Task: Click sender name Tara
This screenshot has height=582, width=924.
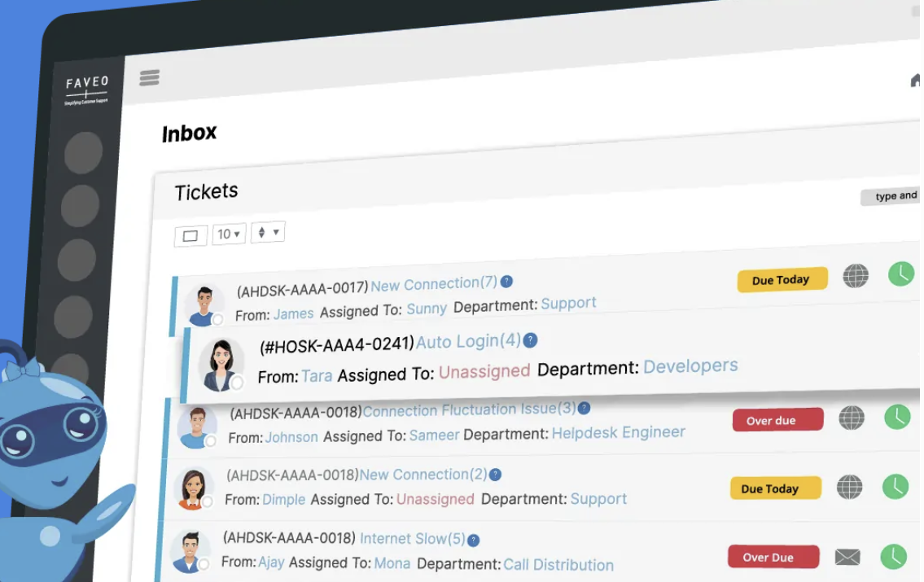Action: coord(317,376)
